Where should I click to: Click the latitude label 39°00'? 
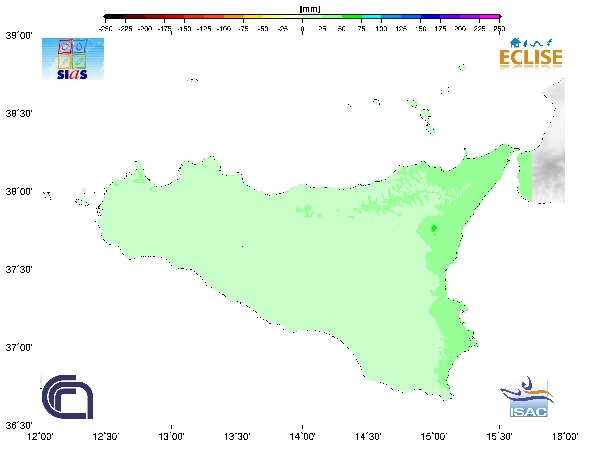pos(19,36)
